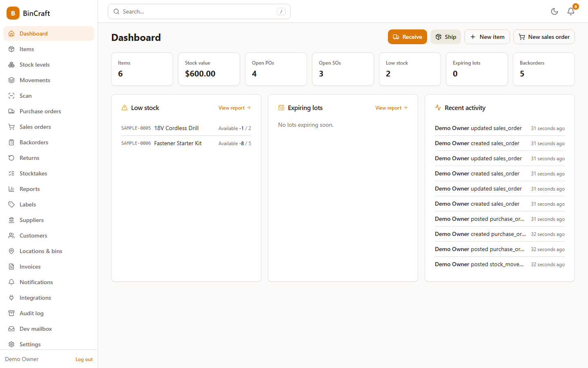Open the Open SOs stat card
Viewport: 588px width, 368px height.
(x=343, y=69)
